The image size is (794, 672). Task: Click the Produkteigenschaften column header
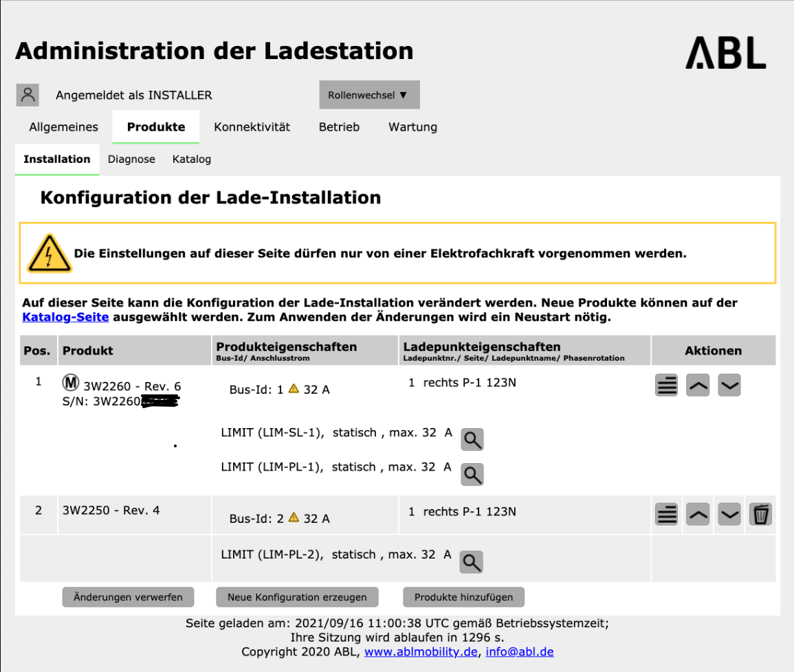305,350
